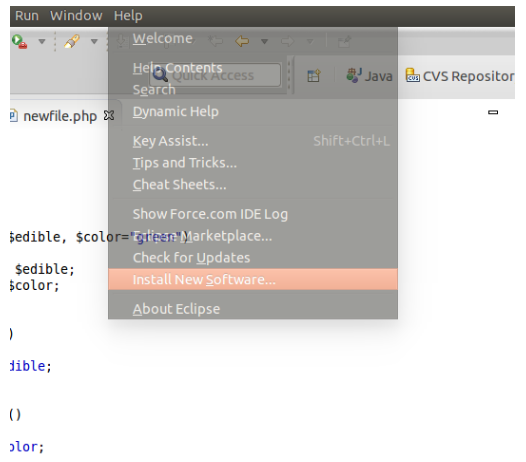This screenshot has width=526, height=462.
Task: Click the Run external tools icon
Action: 19,42
